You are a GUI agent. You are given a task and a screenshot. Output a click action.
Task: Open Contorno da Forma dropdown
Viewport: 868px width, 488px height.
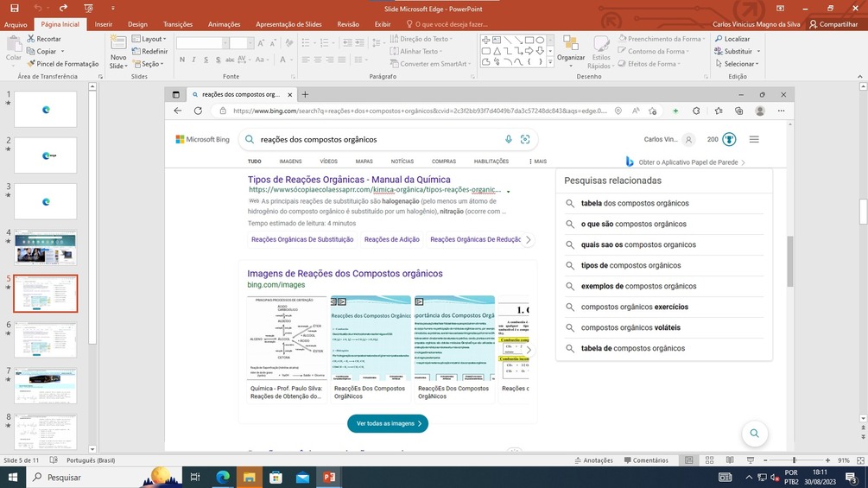coord(653,51)
